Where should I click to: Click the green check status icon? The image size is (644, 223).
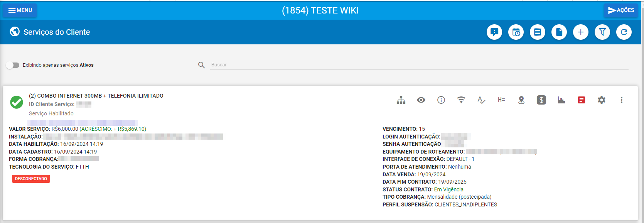17,102
